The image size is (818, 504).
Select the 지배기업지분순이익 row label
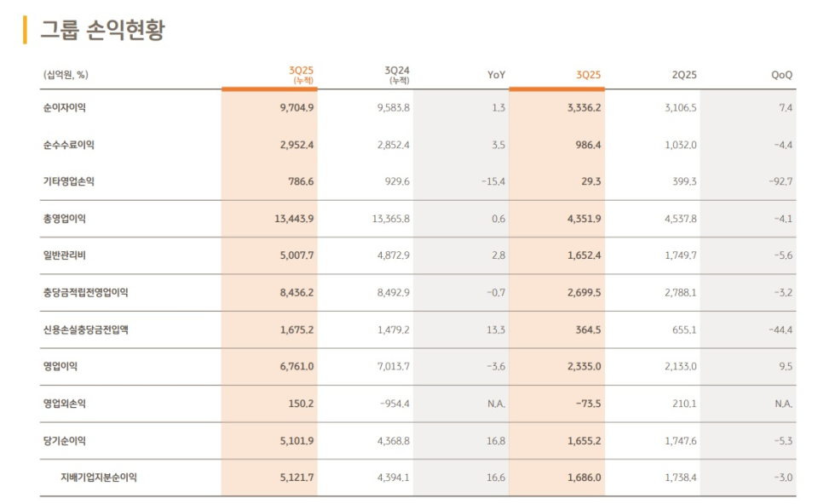(x=99, y=478)
